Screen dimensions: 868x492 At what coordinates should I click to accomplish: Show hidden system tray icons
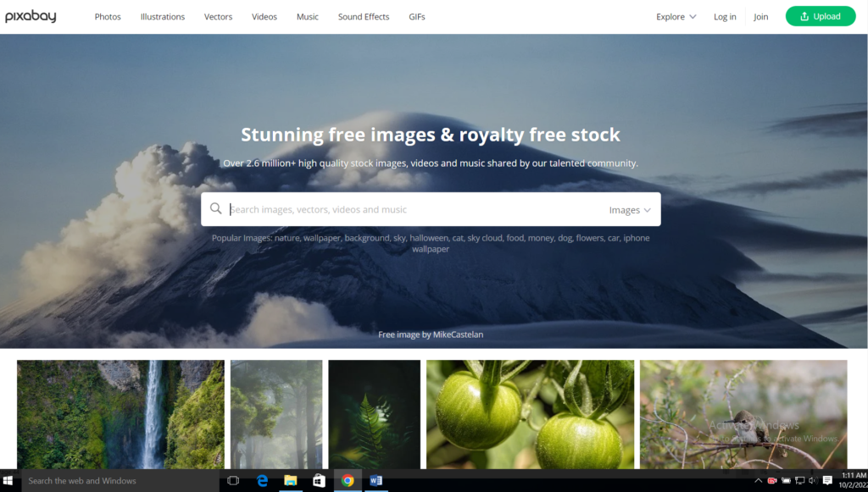coord(759,480)
